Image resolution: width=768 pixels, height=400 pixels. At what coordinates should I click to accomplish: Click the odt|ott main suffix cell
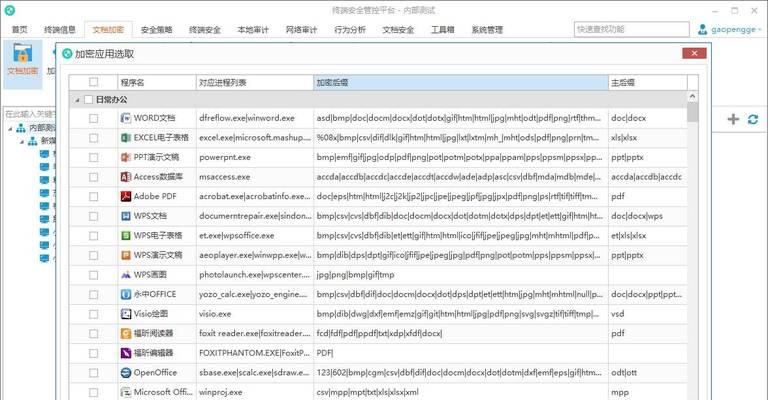(x=648, y=373)
